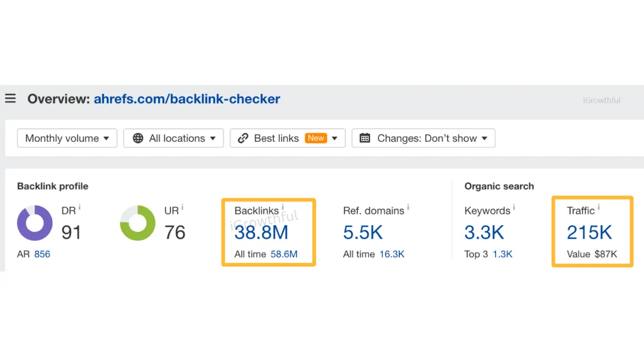
Task: Click the purple DR donut chart
Action: (35, 223)
